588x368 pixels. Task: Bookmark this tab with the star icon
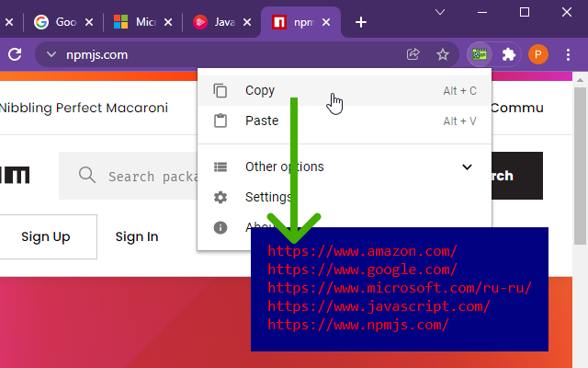point(443,54)
